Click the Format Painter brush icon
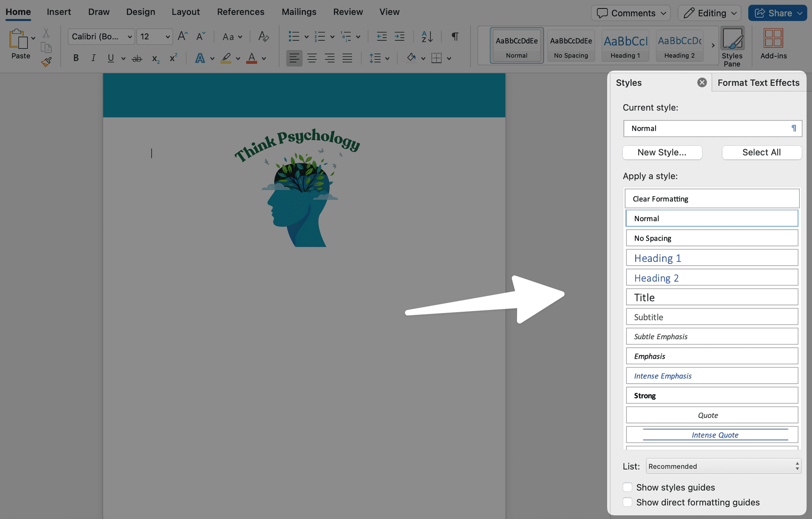This screenshot has width=812, height=519. click(46, 62)
